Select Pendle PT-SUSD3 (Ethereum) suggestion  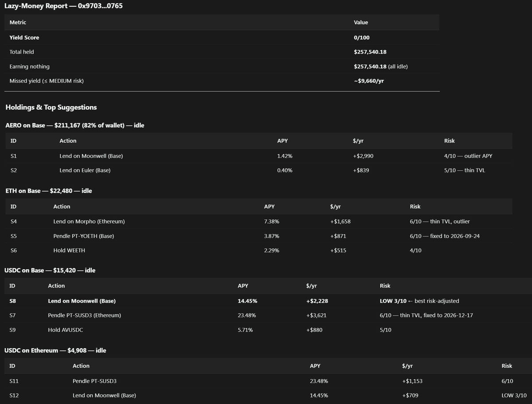(84, 315)
